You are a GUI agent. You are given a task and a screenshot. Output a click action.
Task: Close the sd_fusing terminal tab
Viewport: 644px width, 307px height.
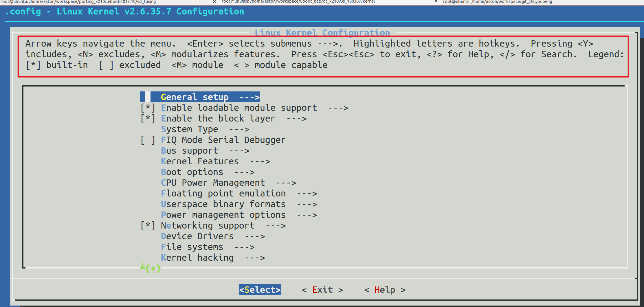[214, 2]
